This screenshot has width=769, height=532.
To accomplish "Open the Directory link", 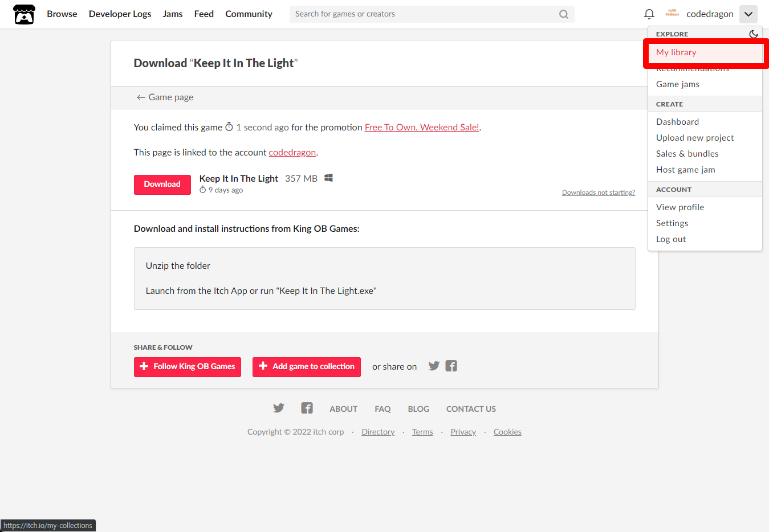I will pos(378,432).
